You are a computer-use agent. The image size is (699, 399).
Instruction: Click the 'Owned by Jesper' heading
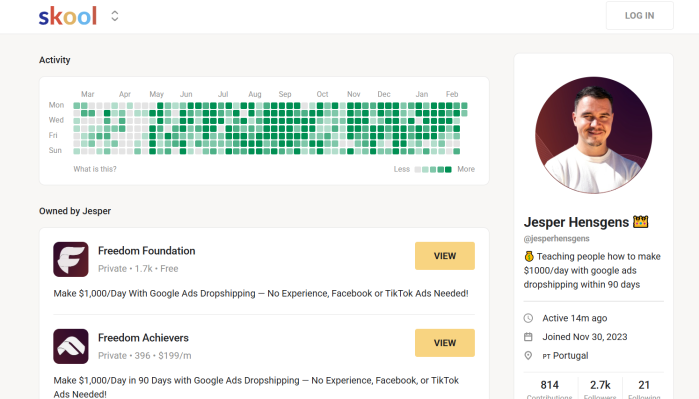pyautogui.click(x=75, y=211)
